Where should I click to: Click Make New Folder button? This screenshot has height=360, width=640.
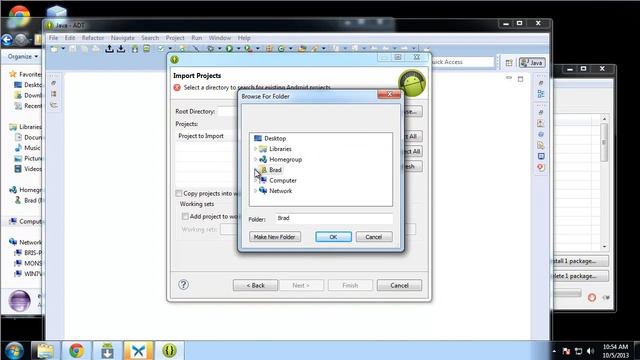coord(275,237)
